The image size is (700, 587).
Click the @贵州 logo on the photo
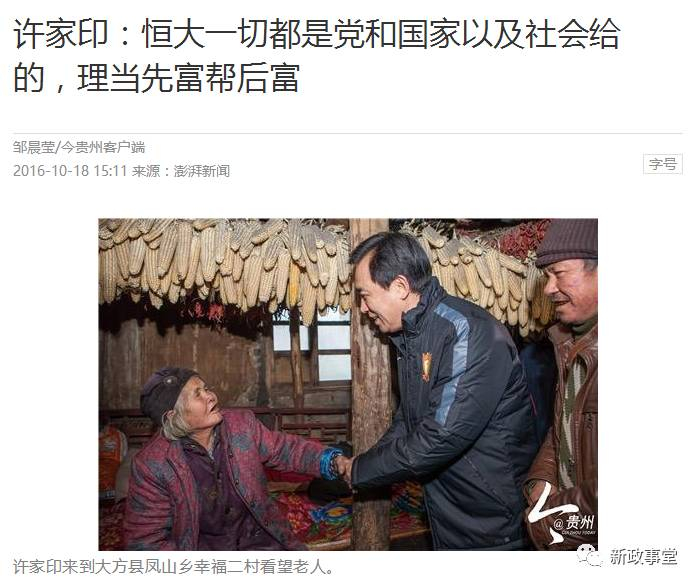click(562, 516)
